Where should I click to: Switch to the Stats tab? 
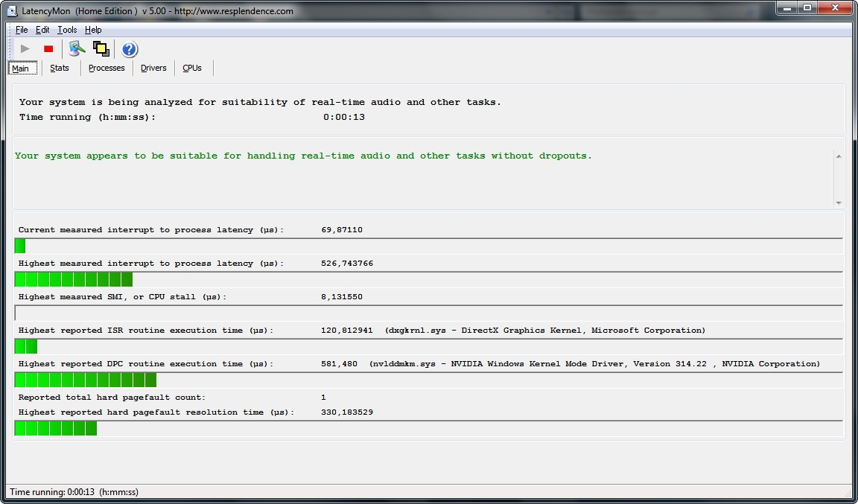tap(60, 68)
